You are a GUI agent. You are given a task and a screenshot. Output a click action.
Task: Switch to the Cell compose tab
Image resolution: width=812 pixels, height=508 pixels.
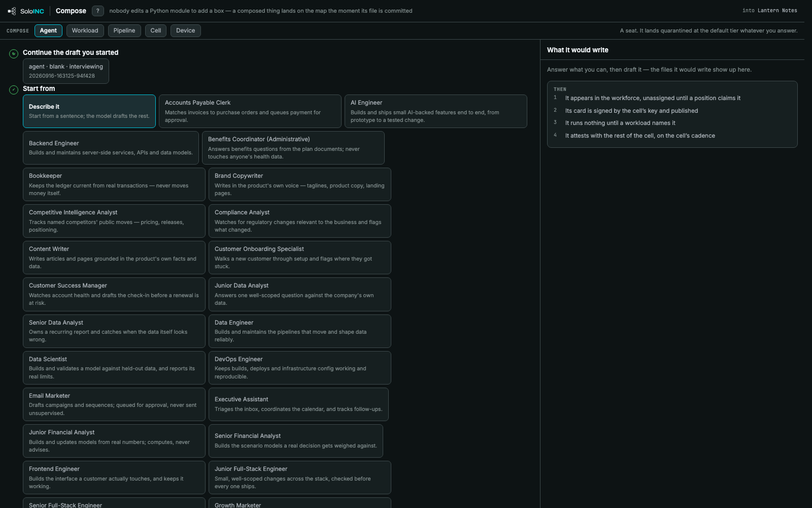pos(156,30)
